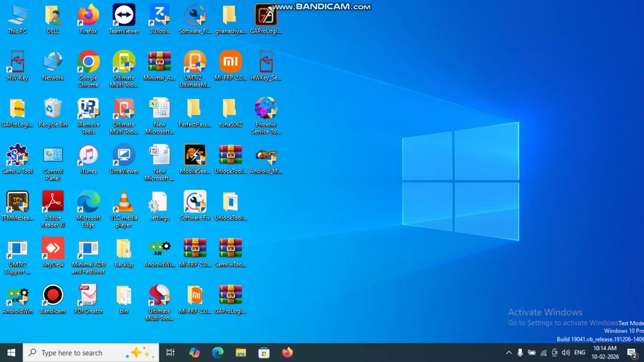The width and height of the screenshot is (644, 362).
Task: Select the HW-Key desktop shortcut
Action: click(17, 66)
